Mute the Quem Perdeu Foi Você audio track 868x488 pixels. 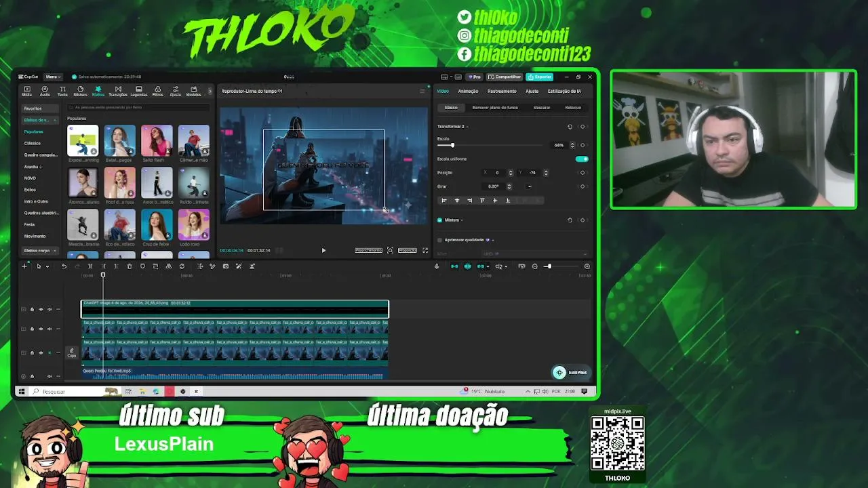tap(49, 376)
